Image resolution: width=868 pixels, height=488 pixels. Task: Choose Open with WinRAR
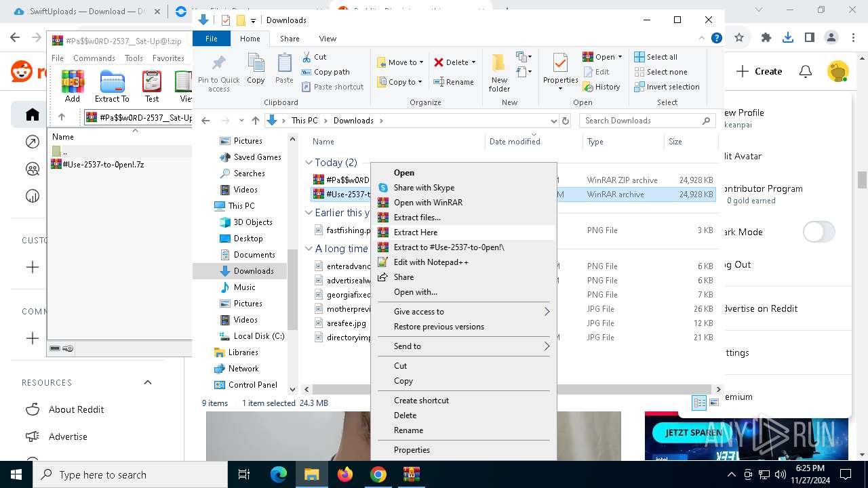tap(463, 203)
